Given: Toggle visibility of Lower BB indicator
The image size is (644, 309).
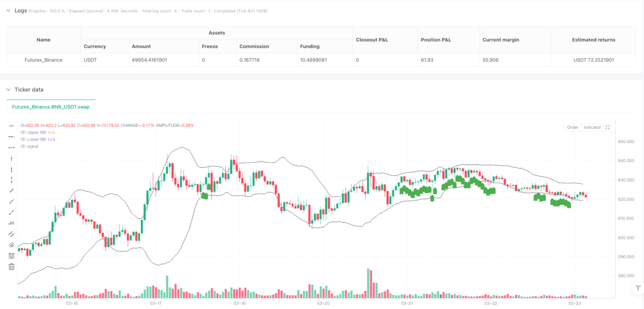Looking at the screenshot, I should click(x=23, y=139).
